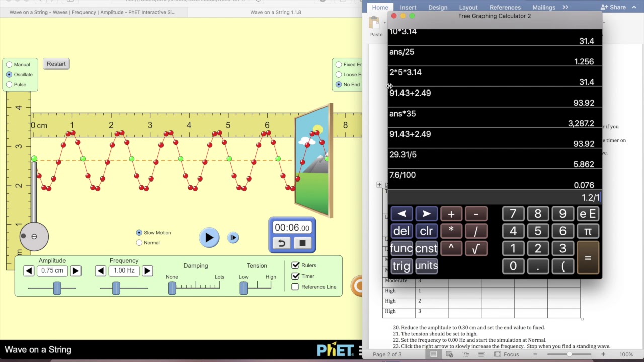Open the Insert tab in Word
Image resolution: width=644 pixels, height=362 pixels.
pos(408,7)
